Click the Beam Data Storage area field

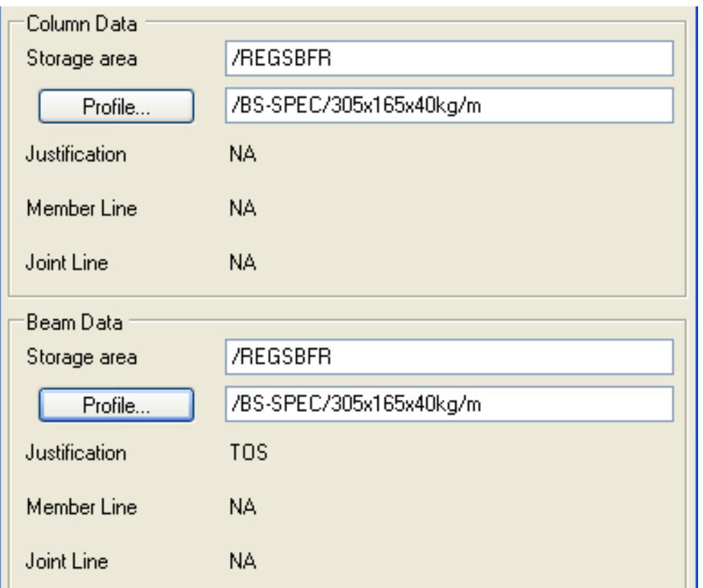coord(446,358)
